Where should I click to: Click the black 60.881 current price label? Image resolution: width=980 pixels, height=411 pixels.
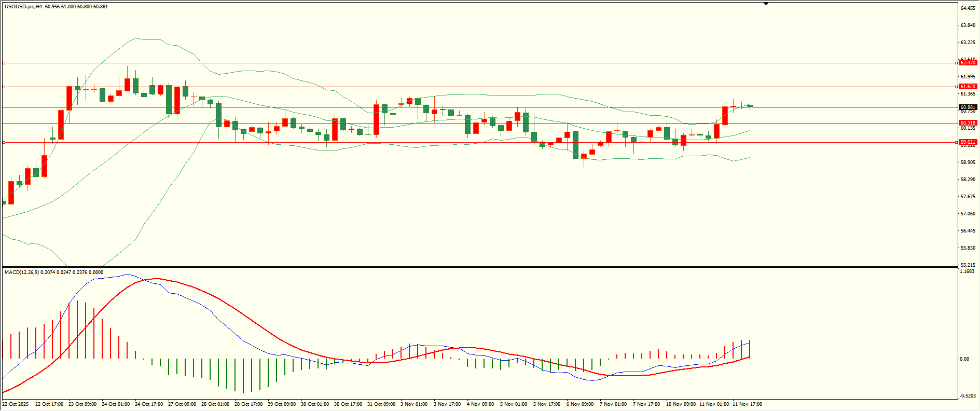tap(968, 107)
